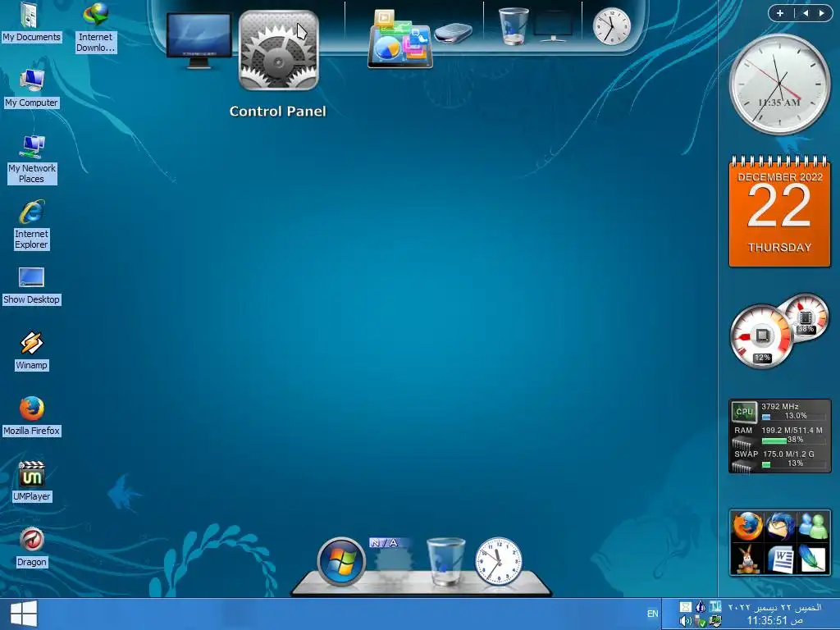This screenshot has width=840, height=630.
Task: Open the feather icon in launcher gadget
Action: (x=813, y=559)
